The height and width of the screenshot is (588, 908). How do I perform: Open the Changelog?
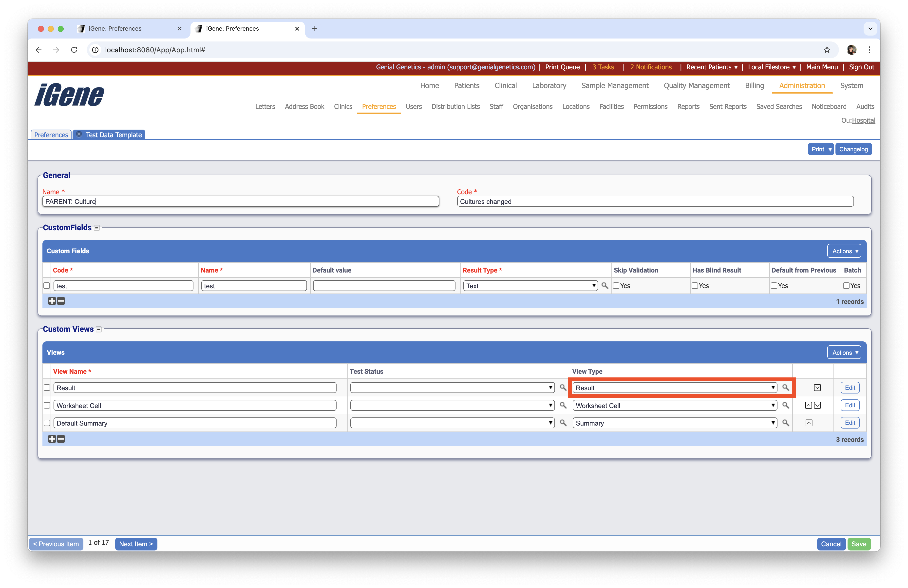click(x=853, y=149)
